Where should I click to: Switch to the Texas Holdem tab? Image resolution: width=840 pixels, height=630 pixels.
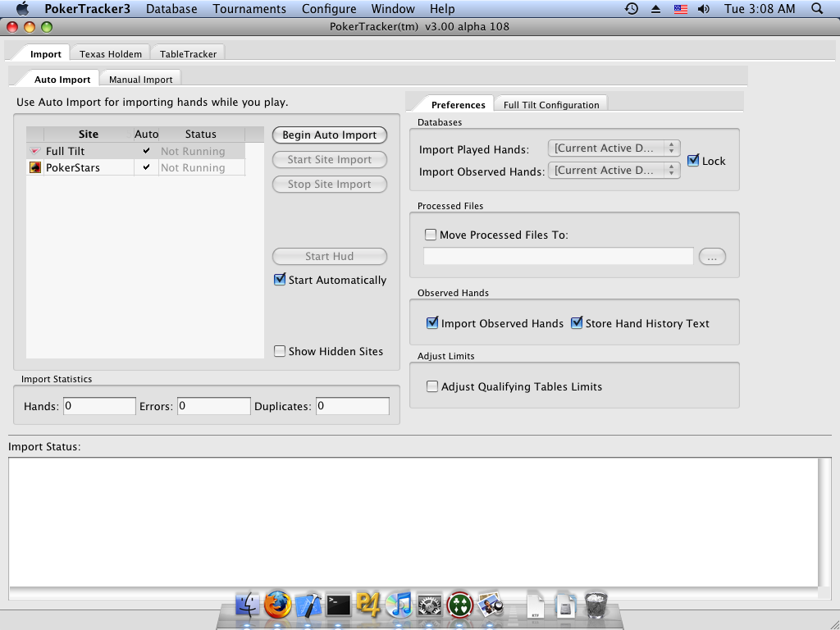pos(111,53)
